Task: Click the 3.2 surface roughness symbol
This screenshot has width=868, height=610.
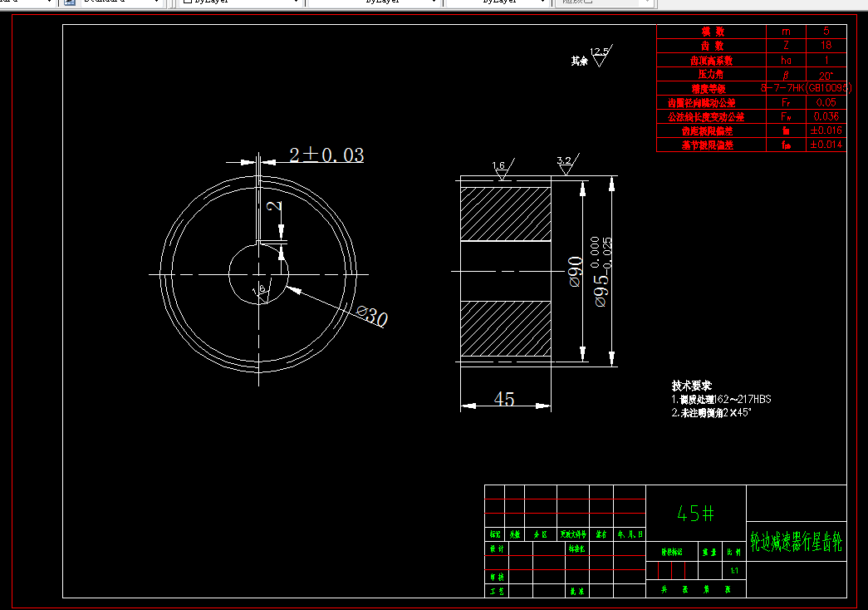Action: 567,165
